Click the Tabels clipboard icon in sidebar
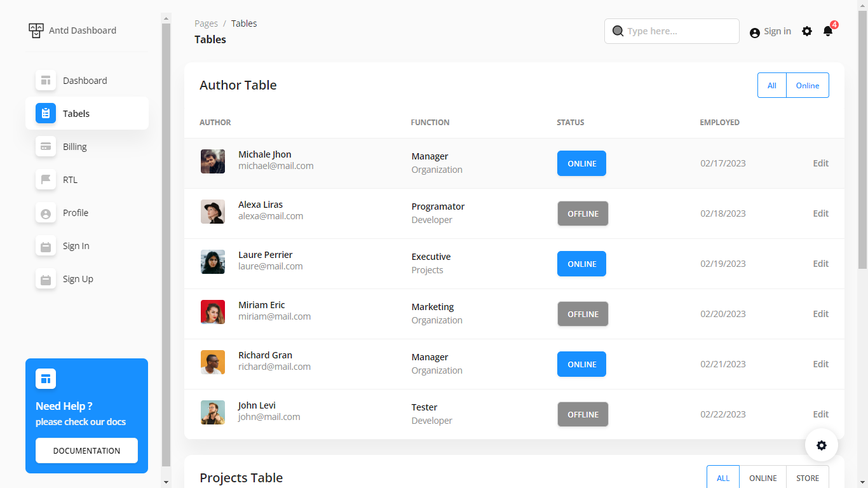The width and height of the screenshot is (868, 488). point(46,114)
